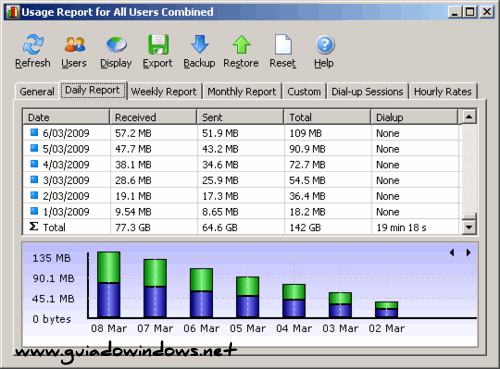Image resolution: width=500 pixels, height=369 pixels.
Task: Open the Display pie chart icon
Action: [x=116, y=45]
